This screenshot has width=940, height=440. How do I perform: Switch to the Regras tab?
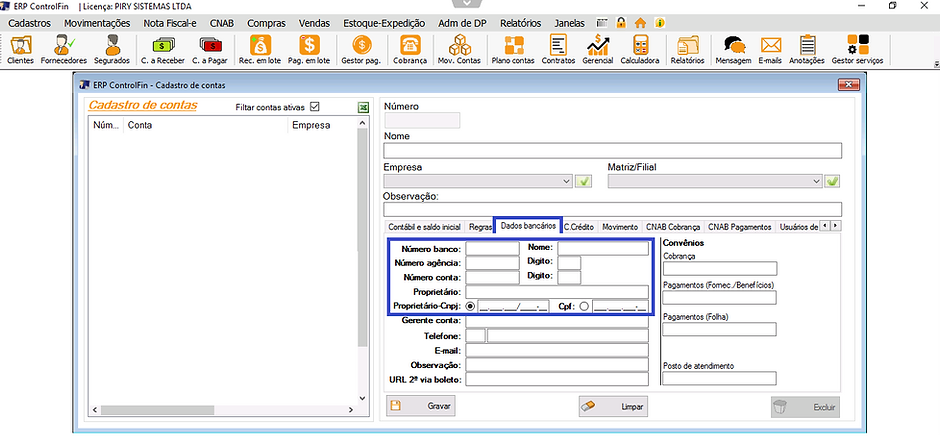pyautogui.click(x=480, y=227)
